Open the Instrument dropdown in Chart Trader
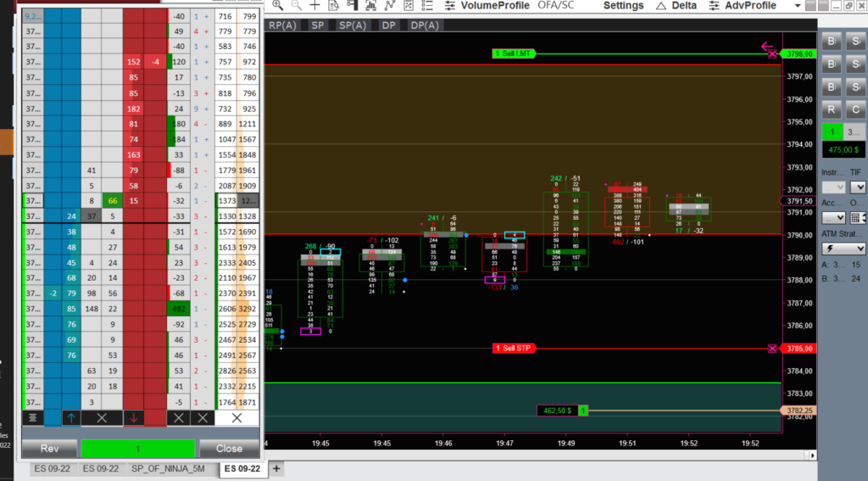The height and width of the screenshot is (481, 868). tap(833, 187)
